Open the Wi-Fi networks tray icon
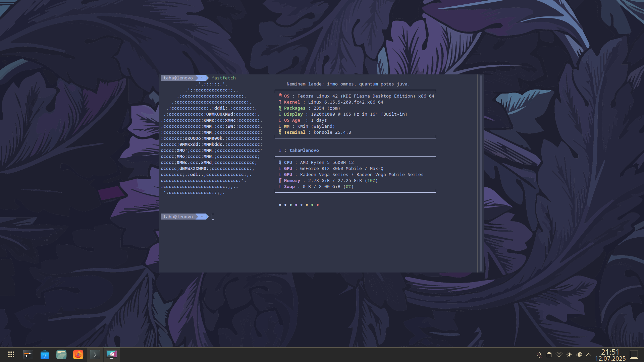Screen dimensions: 644x362 (559, 355)
